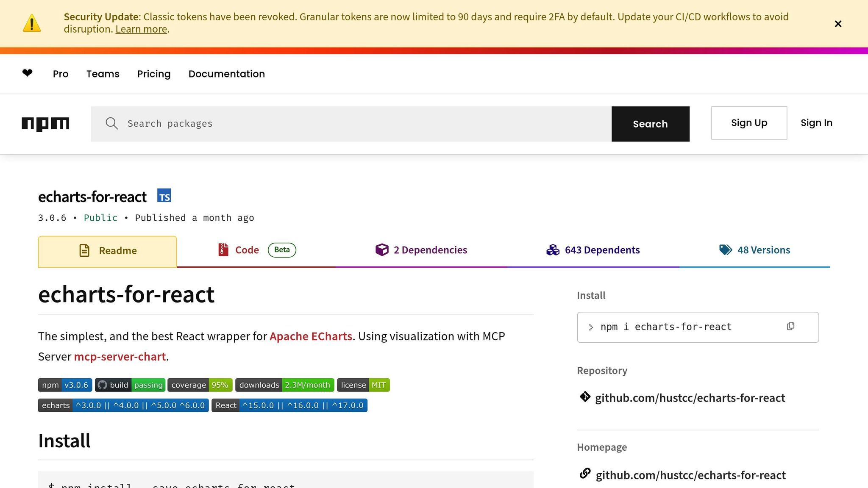Dismiss the security update banner
The height and width of the screenshot is (488, 868).
[837, 24]
